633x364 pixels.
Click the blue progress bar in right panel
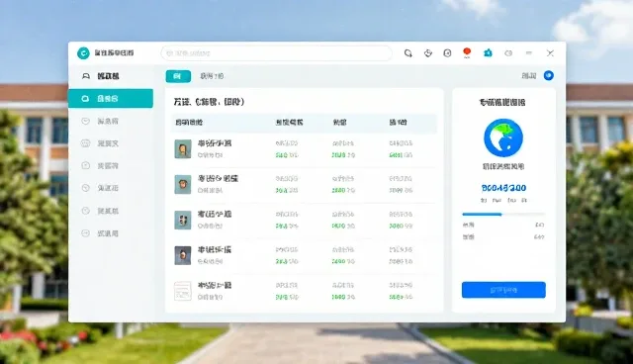click(x=503, y=215)
